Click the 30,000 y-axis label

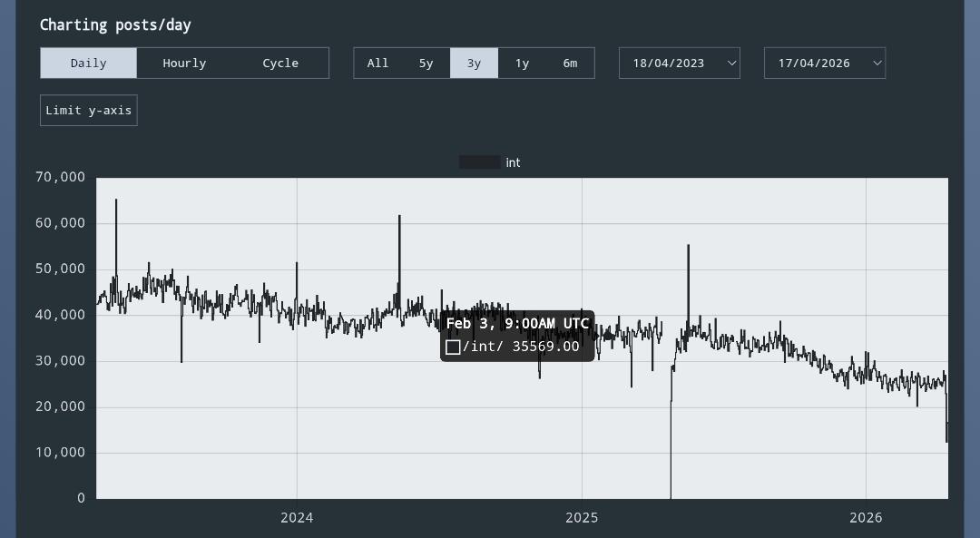(60, 360)
